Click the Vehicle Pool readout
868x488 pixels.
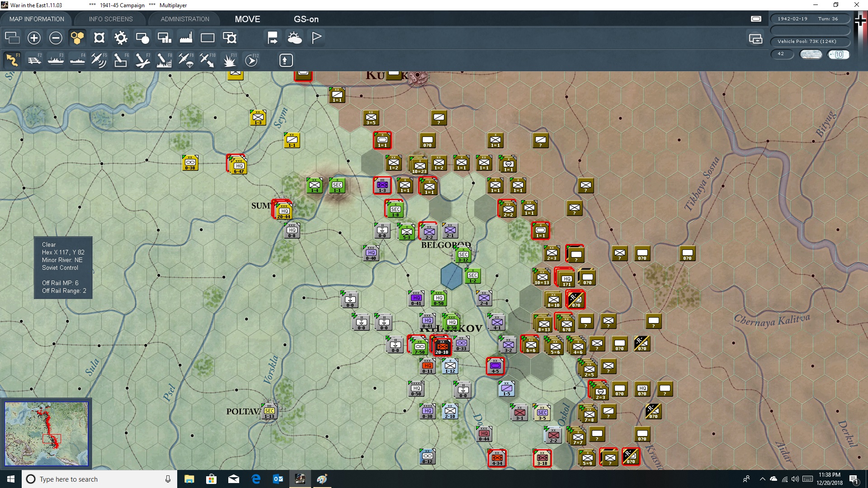810,42
